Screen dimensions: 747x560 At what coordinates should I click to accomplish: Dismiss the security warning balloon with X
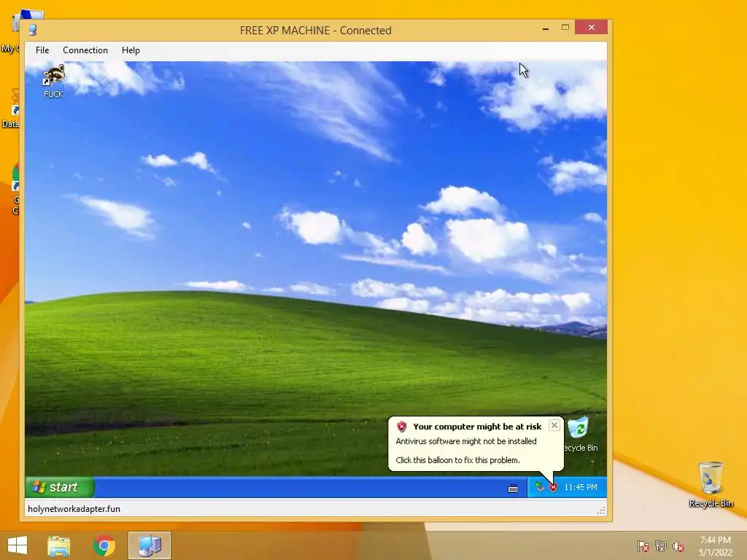(x=554, y=425)
